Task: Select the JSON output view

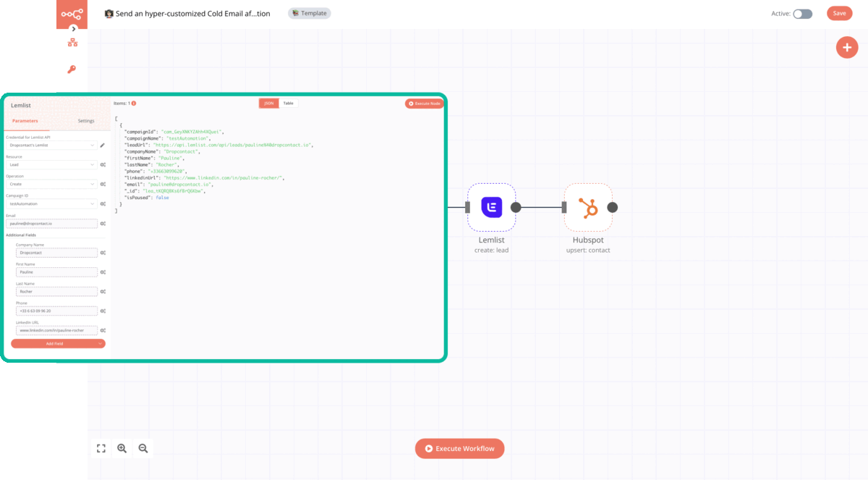Action: click(x=269, y=104)
